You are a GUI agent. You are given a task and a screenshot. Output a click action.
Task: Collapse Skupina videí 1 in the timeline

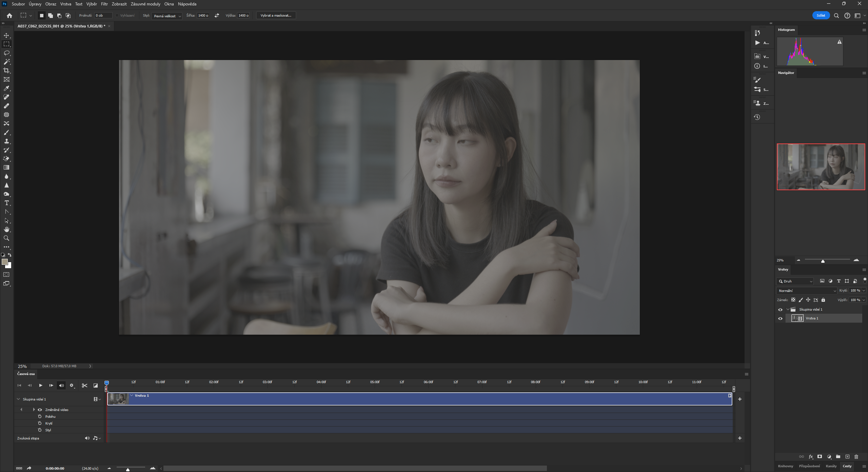[x=18, y=399]
